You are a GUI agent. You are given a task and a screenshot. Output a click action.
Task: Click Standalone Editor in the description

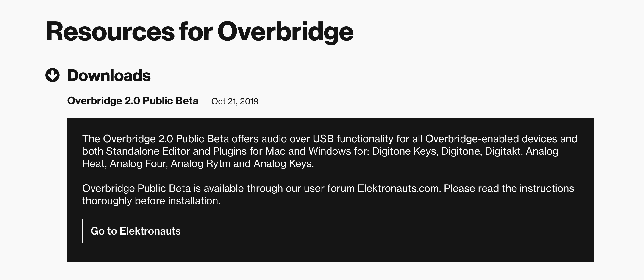[148, 151]
